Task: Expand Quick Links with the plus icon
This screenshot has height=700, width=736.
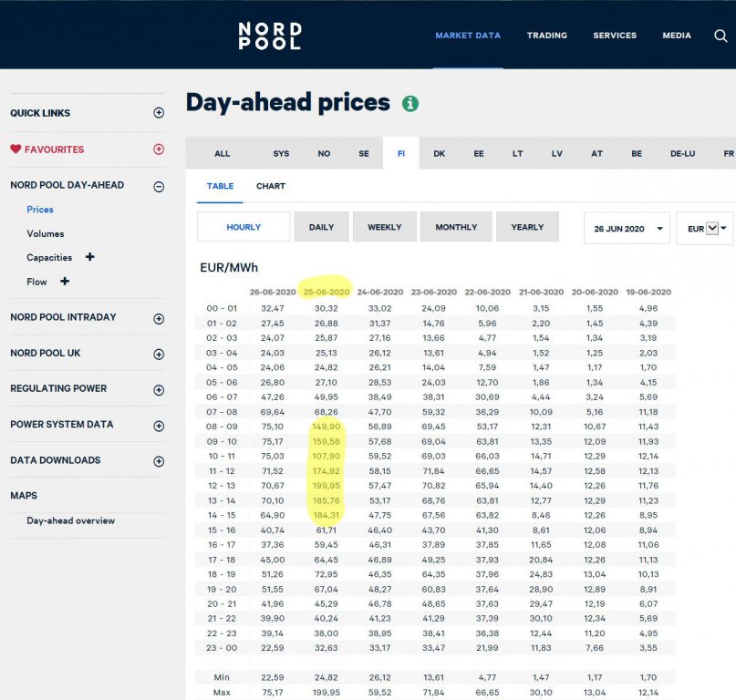Action: (x=159, y=113)
